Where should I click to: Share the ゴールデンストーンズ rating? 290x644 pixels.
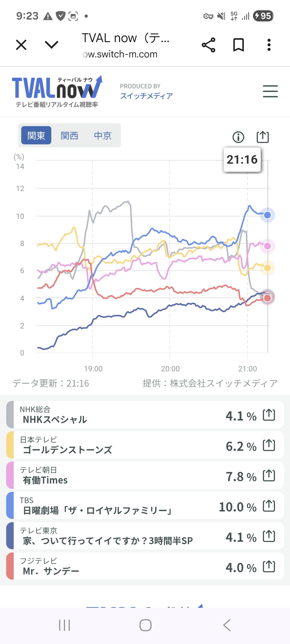(269, 445)
